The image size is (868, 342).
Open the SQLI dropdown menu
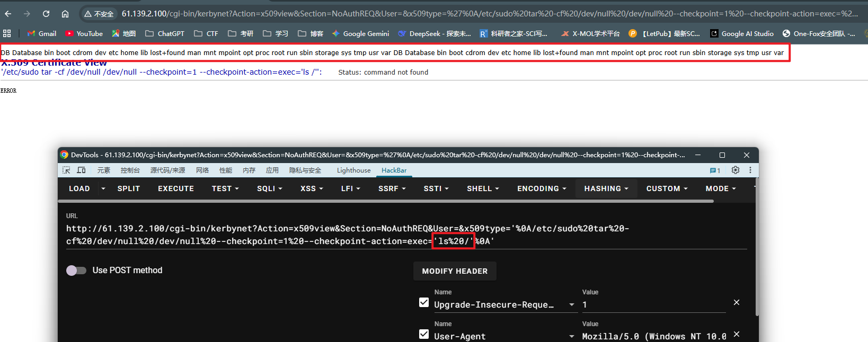pos(270,188)
